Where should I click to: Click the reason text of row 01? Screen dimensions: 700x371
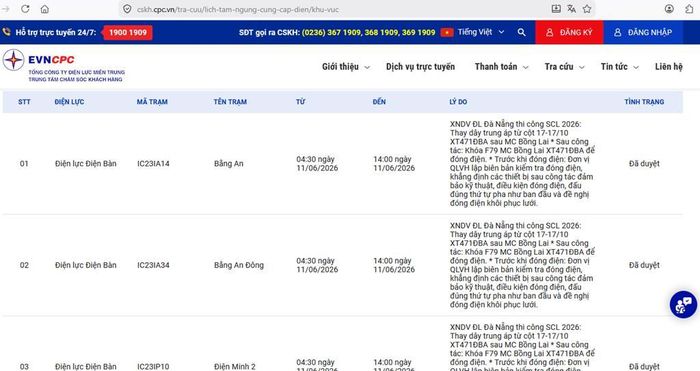point(522,163)
